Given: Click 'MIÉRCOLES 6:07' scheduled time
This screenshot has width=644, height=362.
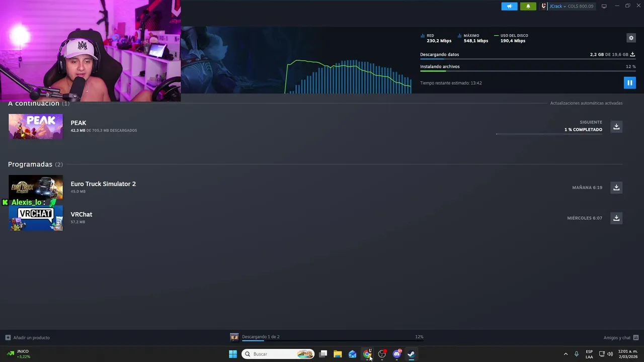Looking at the screenshot, I should tap(585, 218).
